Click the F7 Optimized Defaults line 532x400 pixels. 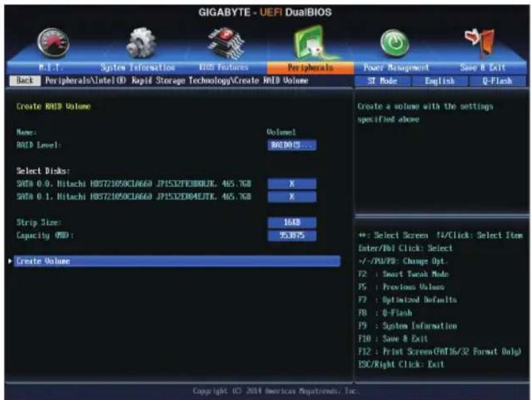coord(408,300)
